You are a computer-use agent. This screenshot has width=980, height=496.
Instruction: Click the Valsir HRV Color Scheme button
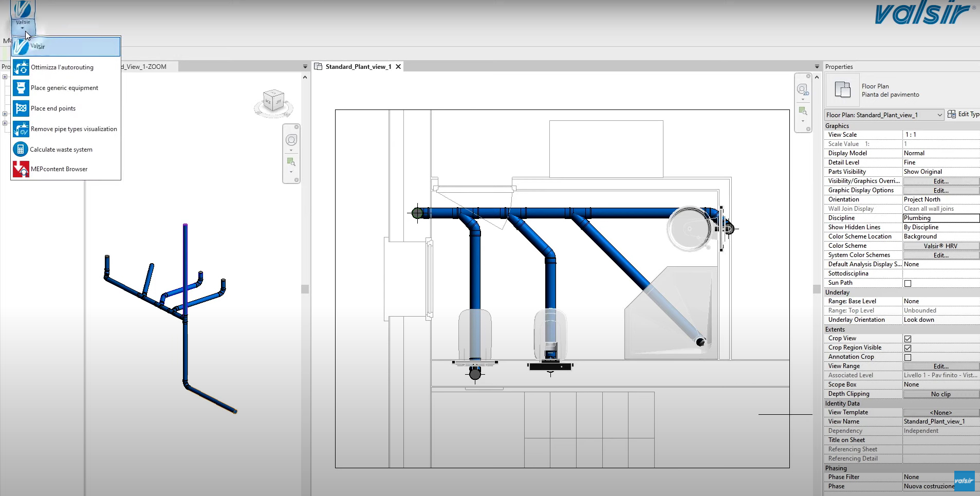(x=941, y=246)
